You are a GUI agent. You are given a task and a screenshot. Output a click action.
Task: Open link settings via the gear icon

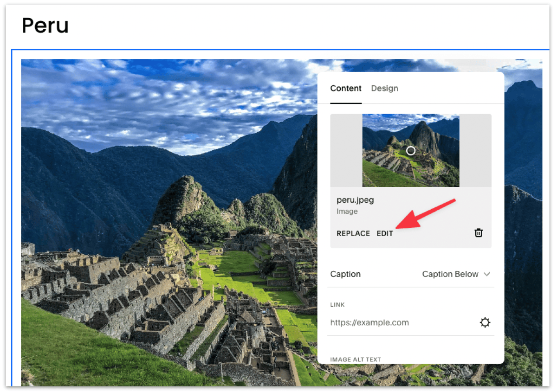(485, 322)
